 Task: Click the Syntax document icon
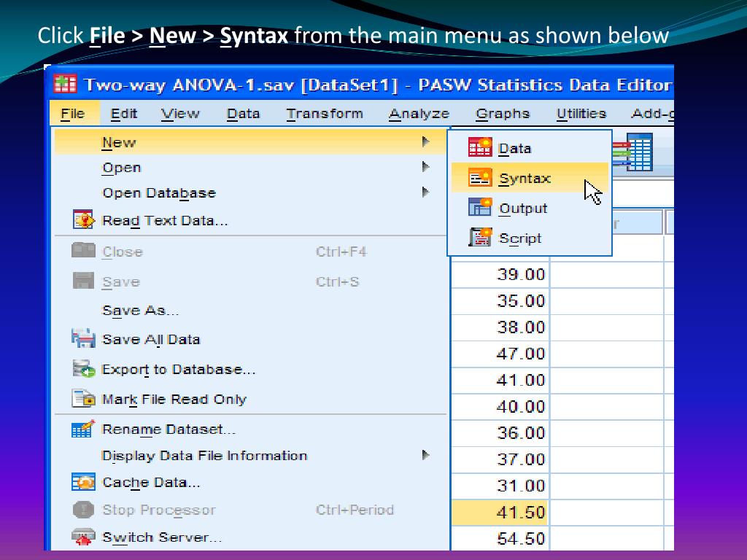[480, 178]
